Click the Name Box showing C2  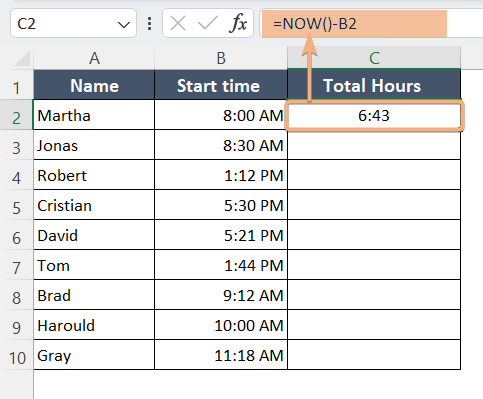[73, 23]
